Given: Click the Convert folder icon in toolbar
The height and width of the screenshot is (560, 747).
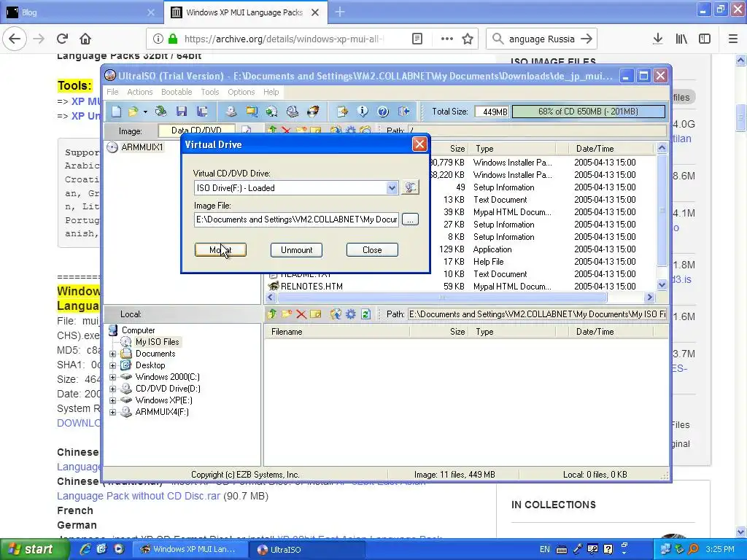Looking at the screenshot, I should [252, 112].
